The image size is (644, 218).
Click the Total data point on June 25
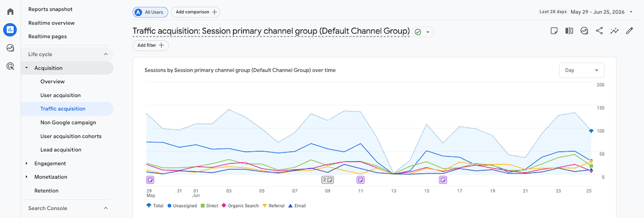pos(591,131)
